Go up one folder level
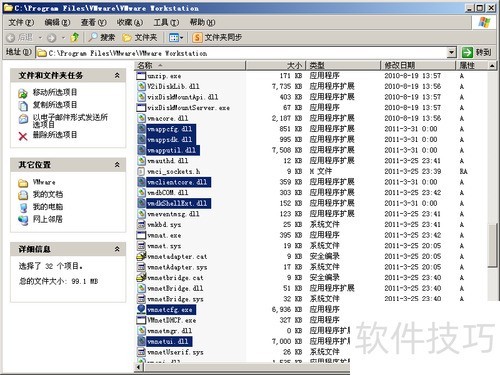Viewport: 500px width, 375px height. coord(75,37)
